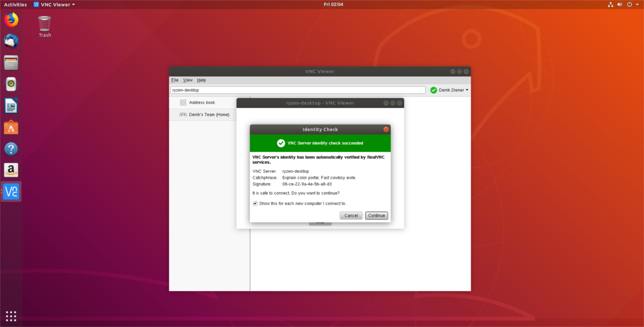
Task: Open Rhythmbox music player dock icon
Action: 11,84
